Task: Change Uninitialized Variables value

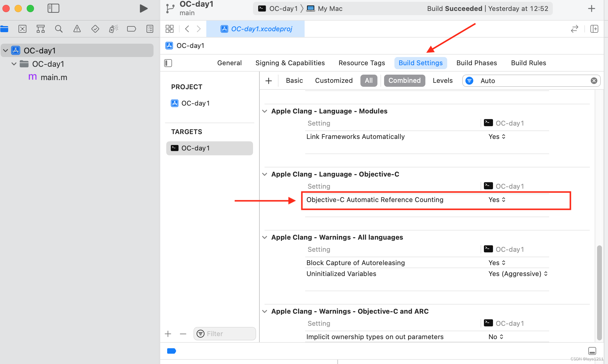Action: tap(518, 274)
